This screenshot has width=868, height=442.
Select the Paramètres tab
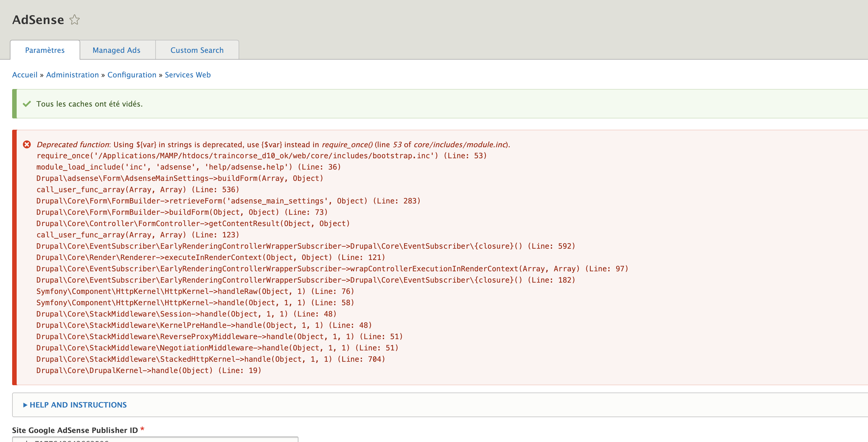click(45, 50)
